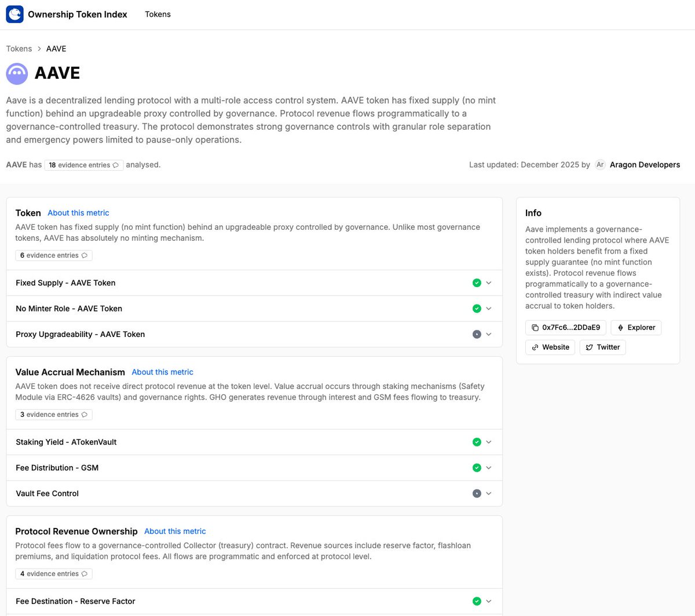This screenshot has width=695, height=616.
Task: Expand the Proxy Upgradeability - AAVE Token chevron
Action: tap(489, 334)
